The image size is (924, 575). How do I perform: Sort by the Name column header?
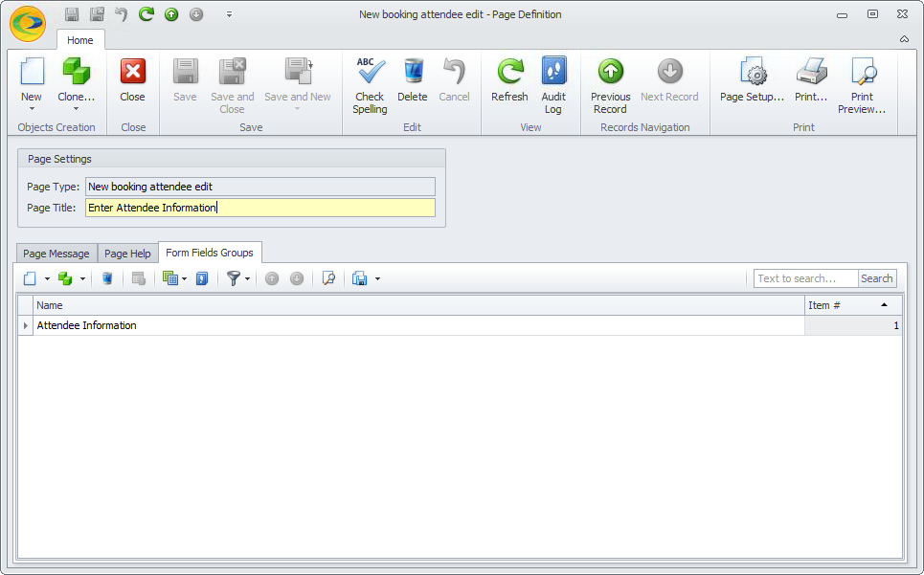(419, 305)
